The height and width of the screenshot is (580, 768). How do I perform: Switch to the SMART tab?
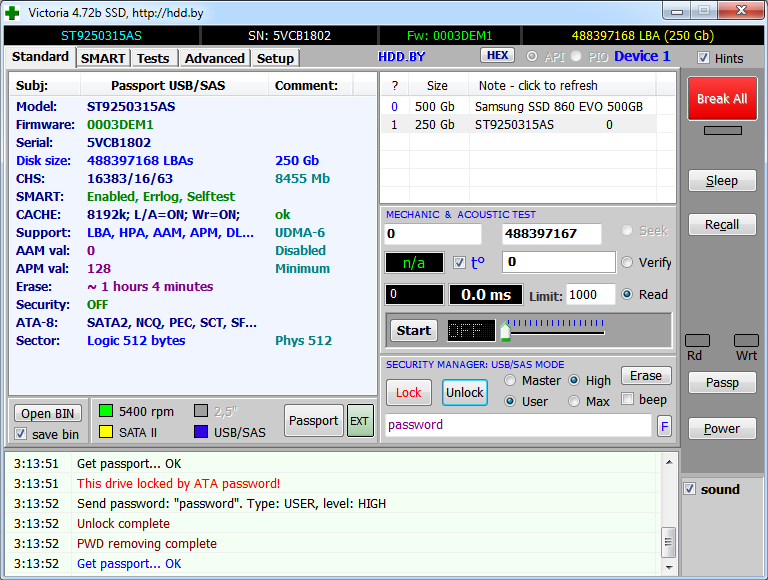tap(103, 58)
